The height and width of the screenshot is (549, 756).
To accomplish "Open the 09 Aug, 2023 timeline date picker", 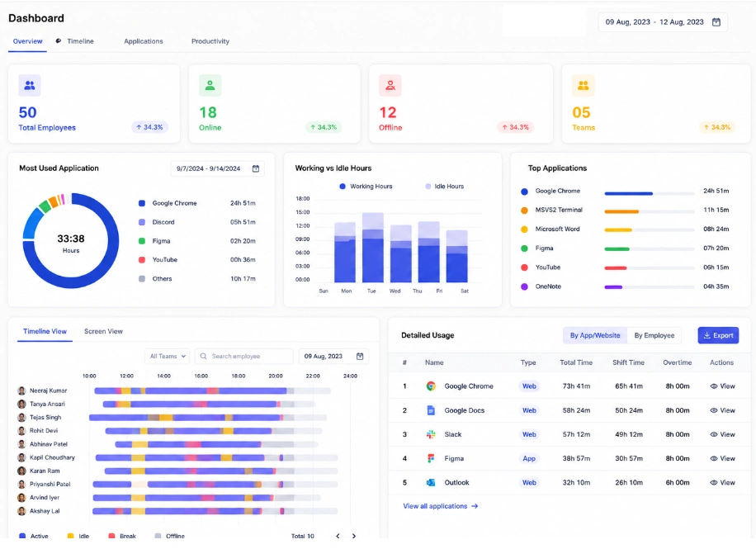I will [333, 356].
